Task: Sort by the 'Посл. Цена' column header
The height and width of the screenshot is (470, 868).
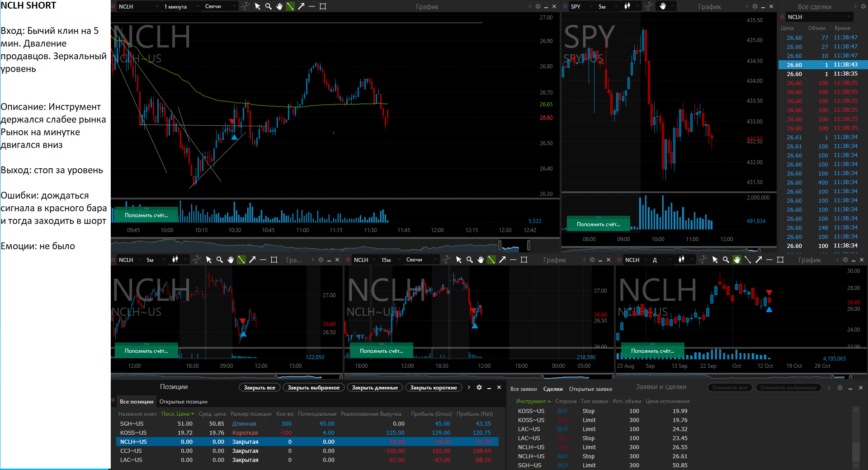Action: [178, 414]
